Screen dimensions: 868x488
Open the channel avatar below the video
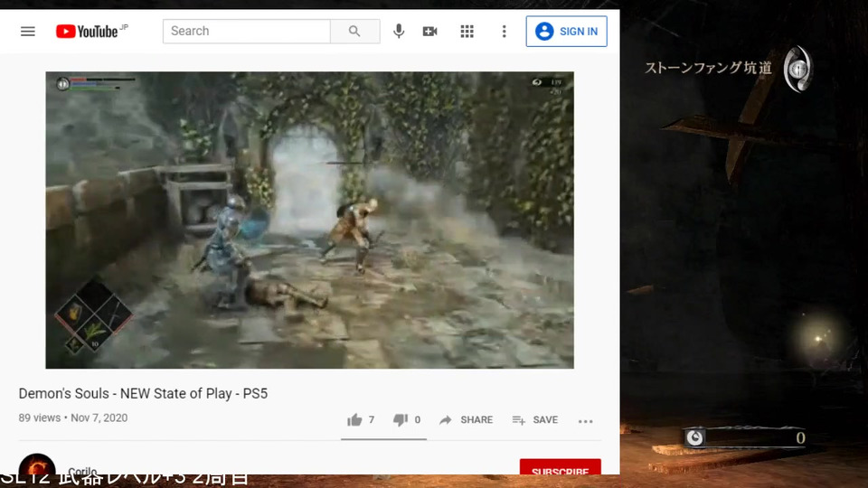click(x=37, y=465)
